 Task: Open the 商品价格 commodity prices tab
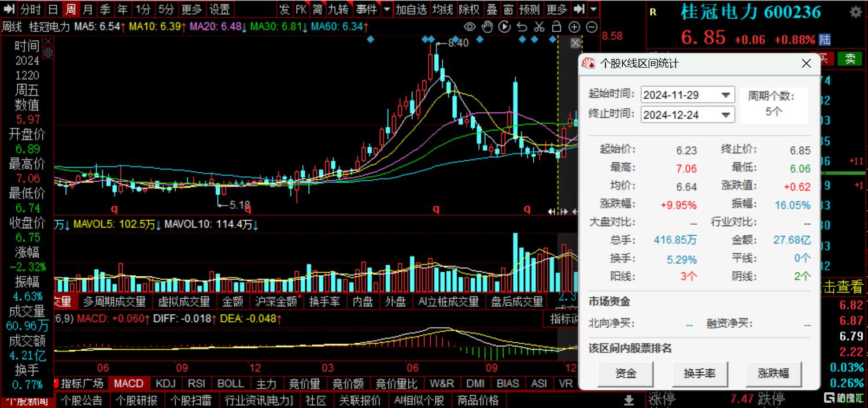pyautogui.click(x=478, y=400)
